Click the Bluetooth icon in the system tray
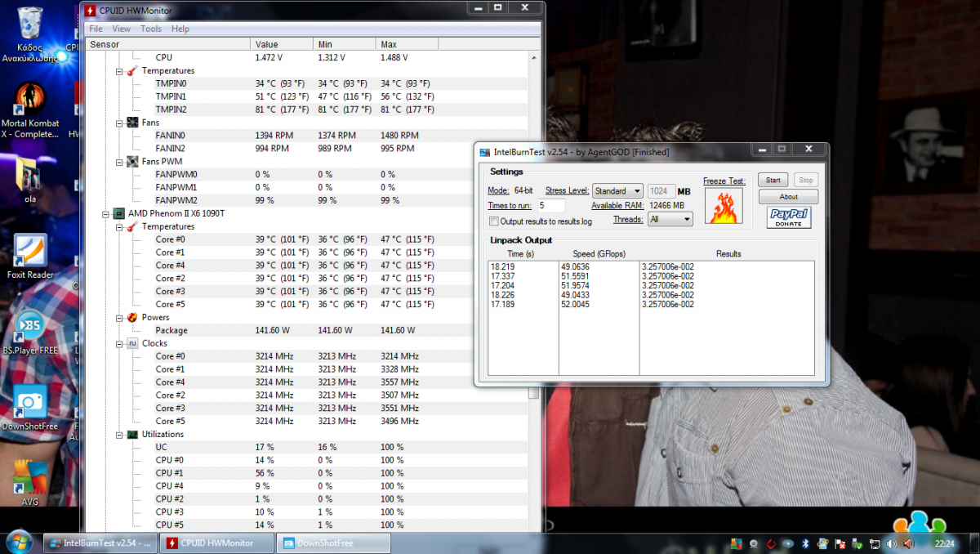Image resolution: width=980 pixels, height=554 pixels. click(x=804, y=543)
